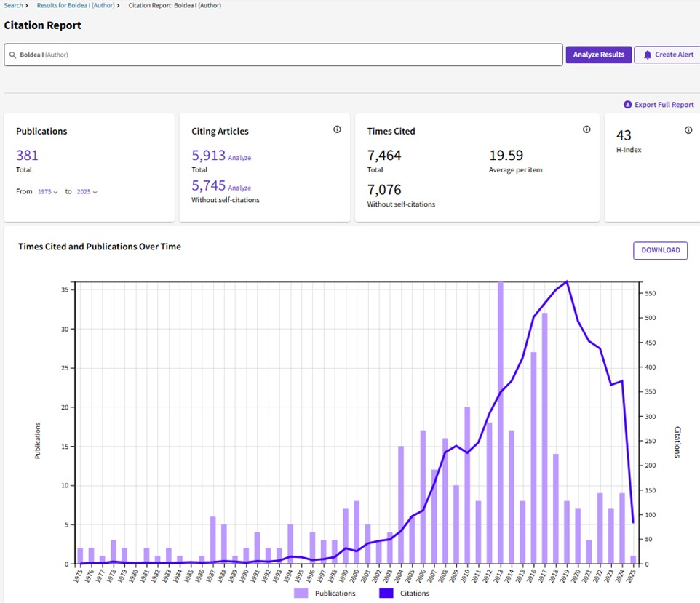Click the Export Full Report download icon
Screen dimensions: 700x603
pos(627,105)
